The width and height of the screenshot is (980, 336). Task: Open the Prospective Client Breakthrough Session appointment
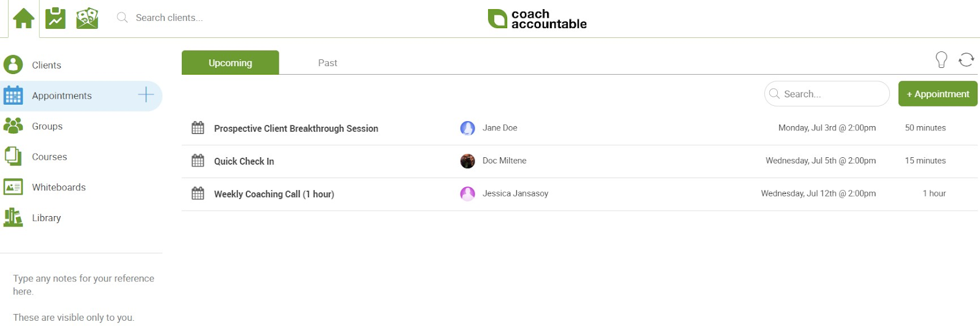[x=296, y=129]
